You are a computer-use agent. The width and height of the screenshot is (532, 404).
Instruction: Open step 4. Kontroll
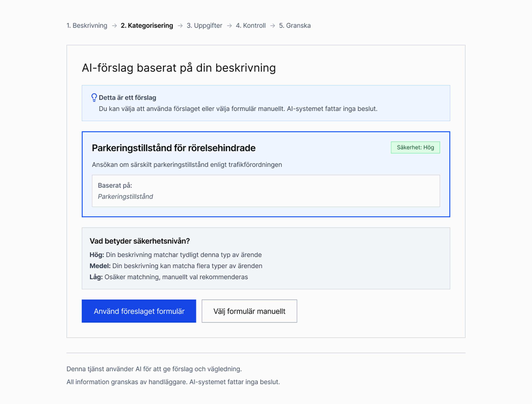251,26
